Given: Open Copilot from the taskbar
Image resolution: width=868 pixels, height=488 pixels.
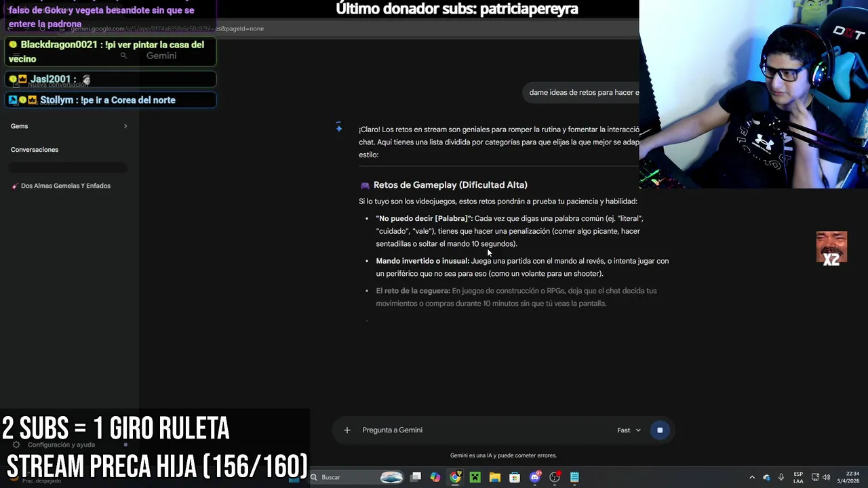Looking at the screenshot, I should pos(435,477).
